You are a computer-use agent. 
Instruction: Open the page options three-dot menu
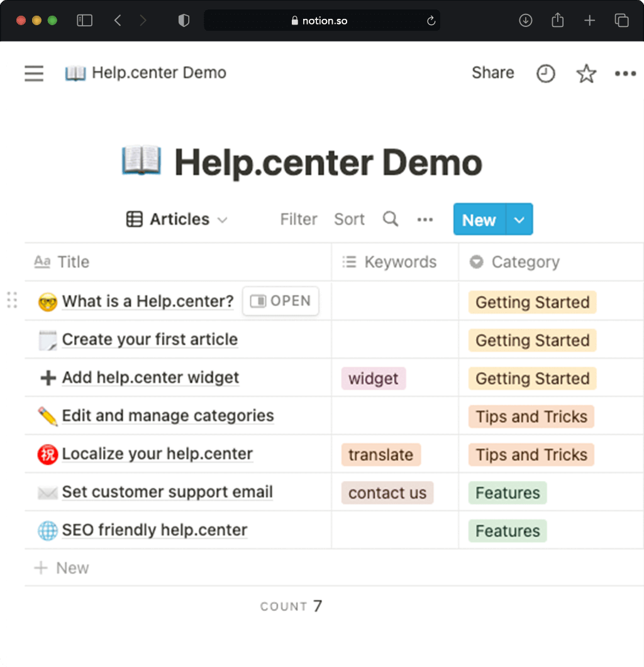pos(625,74)
